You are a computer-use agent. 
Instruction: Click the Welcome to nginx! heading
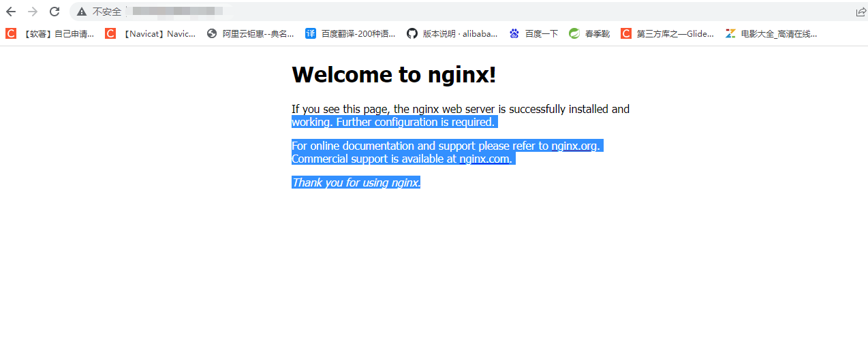click(394, 74)
